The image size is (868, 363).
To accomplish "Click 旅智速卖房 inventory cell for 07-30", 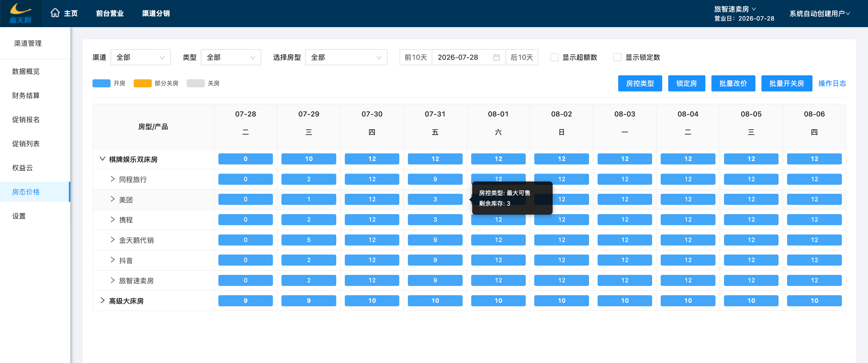I will coord(372,280).
